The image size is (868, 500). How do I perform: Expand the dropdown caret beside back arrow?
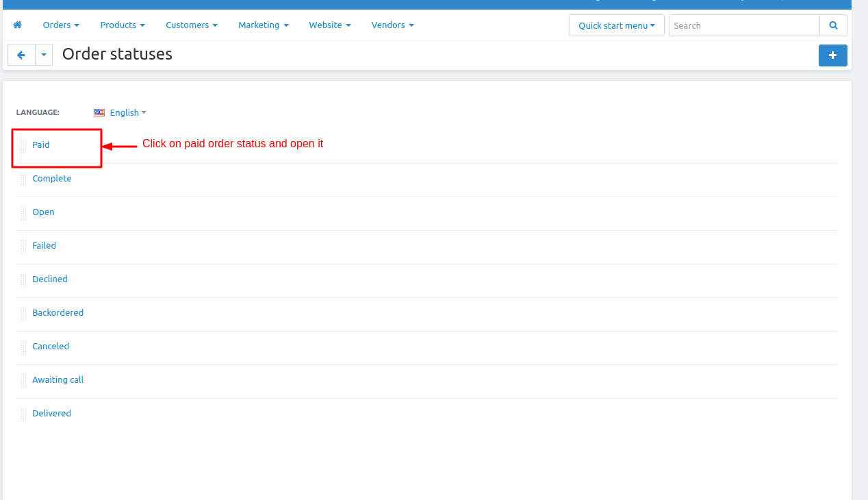pyautogui.click(x=44, y=55)
